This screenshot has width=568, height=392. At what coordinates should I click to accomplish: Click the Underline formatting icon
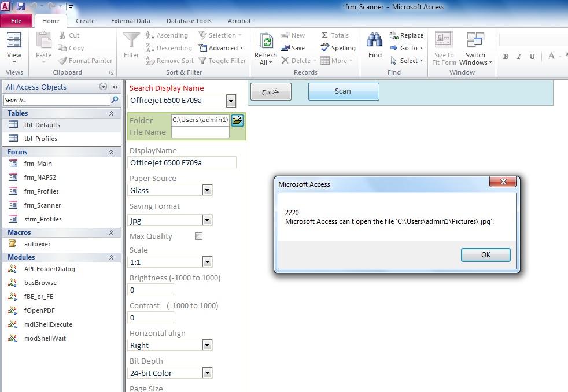point(532,56)
